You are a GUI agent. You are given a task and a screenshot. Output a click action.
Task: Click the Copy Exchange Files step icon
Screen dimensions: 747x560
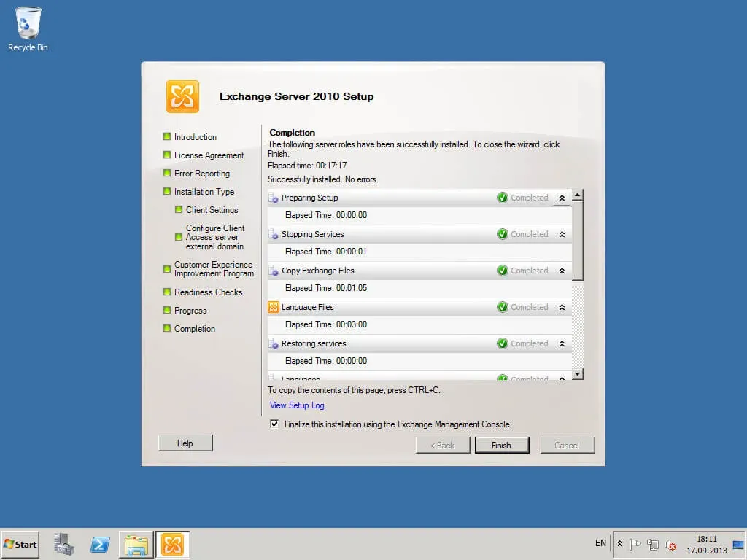coord(274,271)
